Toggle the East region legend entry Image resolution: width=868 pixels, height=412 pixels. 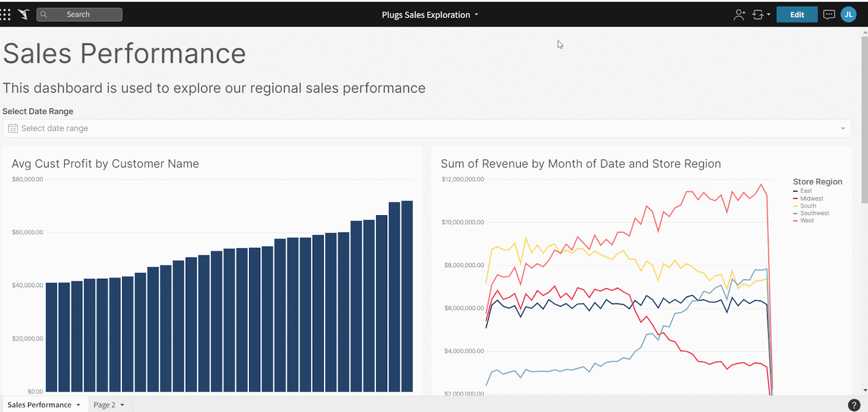click(x=802, y=191)
